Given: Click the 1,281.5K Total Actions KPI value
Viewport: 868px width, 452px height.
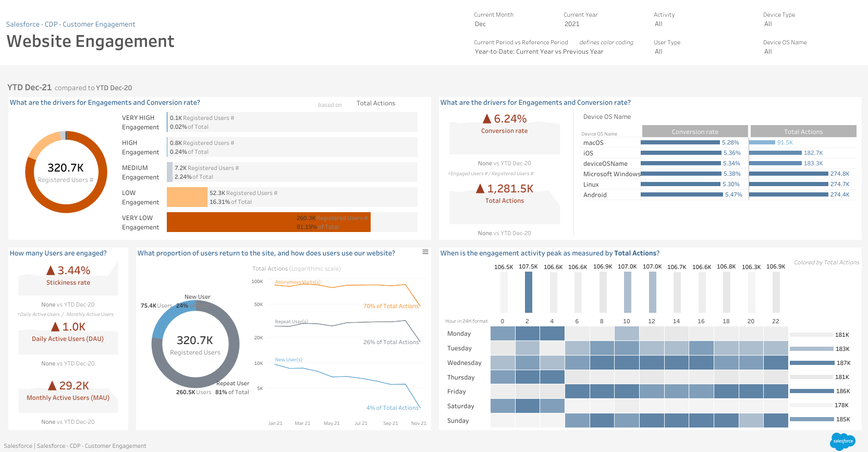Looking at the screenshot, I should (x=510, y=189).
